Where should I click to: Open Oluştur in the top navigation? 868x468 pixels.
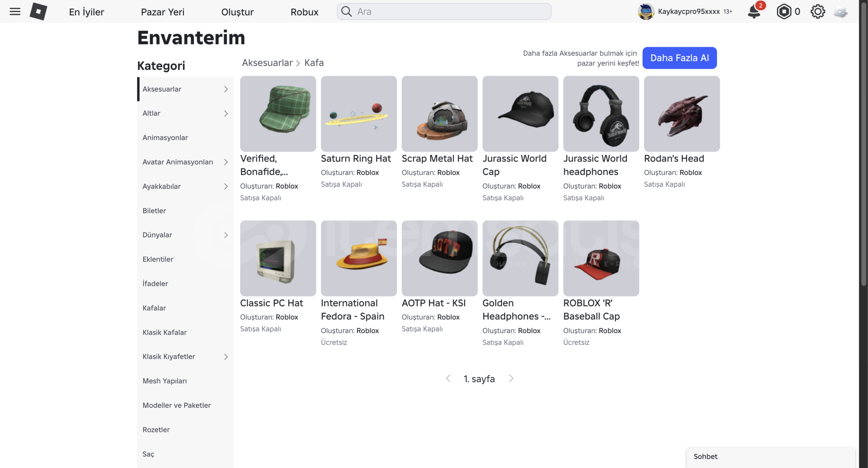pos(238,12)
